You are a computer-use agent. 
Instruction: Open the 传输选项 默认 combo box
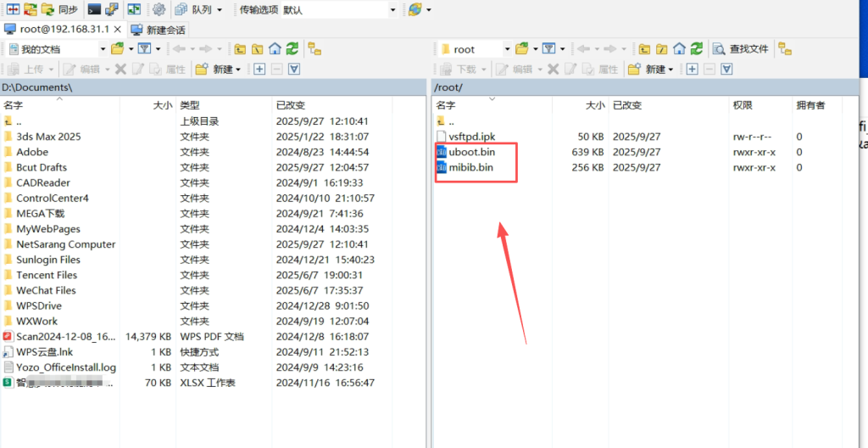[339, 9]
